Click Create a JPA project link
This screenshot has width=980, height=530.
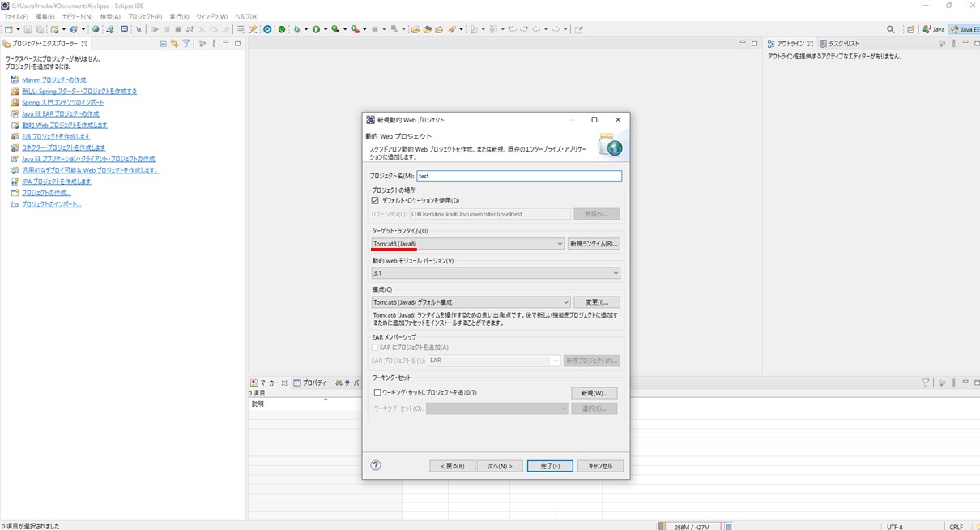(57, 182)
